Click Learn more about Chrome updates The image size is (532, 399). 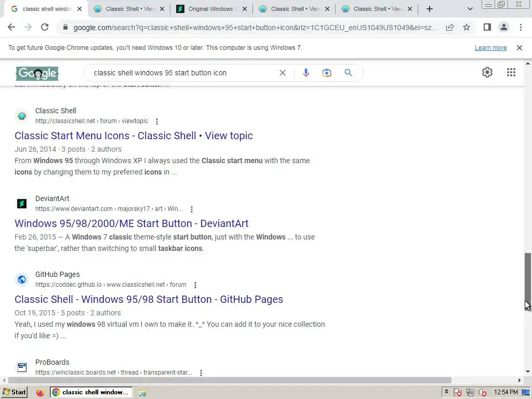[490, 48]
